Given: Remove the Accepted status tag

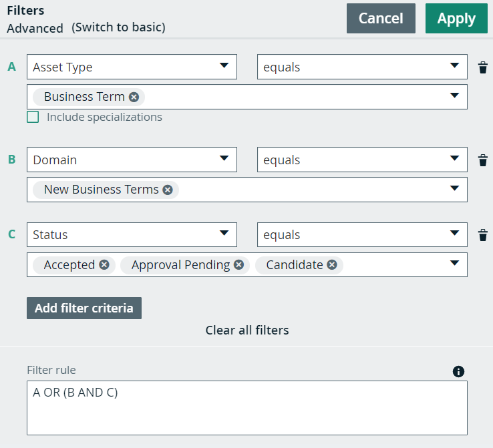Looking at the screenshot, I should coord(104,265).
